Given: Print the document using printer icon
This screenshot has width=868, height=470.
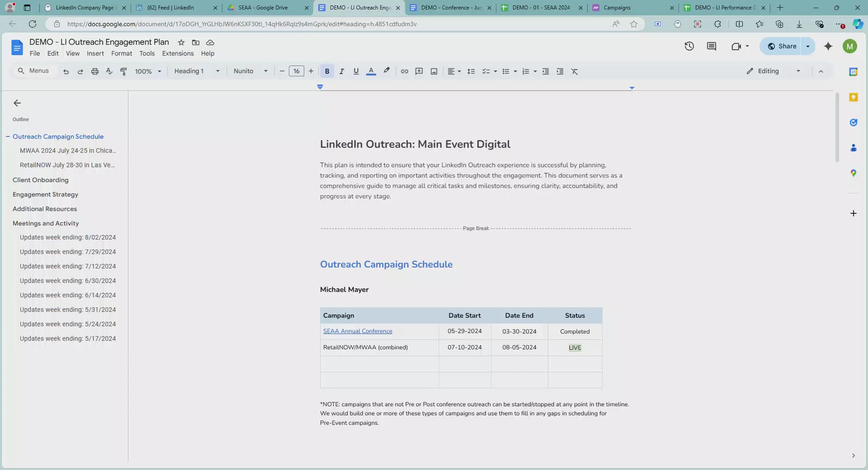Looking at the screenshot, I should pos(95,71).
